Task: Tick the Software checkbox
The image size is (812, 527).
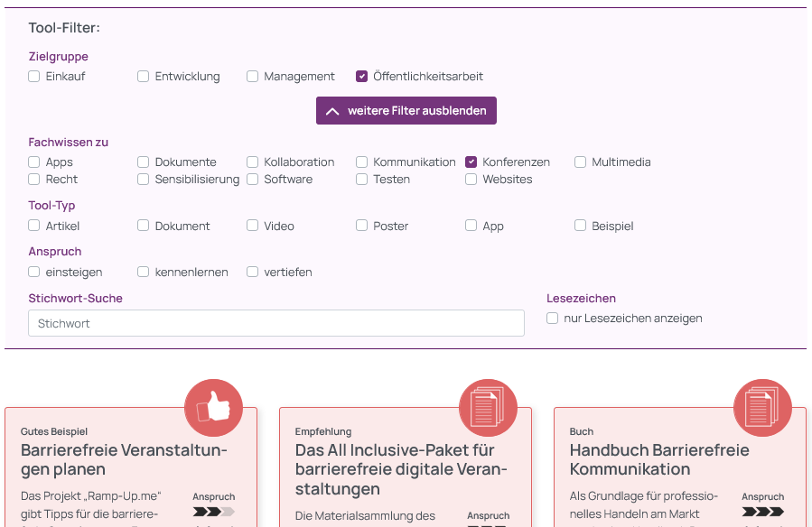Action: click(x=252, y=180)
